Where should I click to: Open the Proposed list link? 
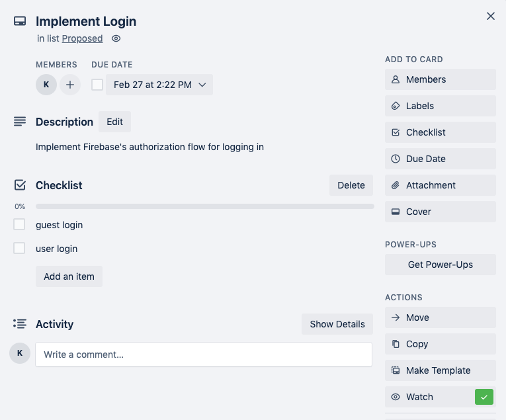(82, 38)
